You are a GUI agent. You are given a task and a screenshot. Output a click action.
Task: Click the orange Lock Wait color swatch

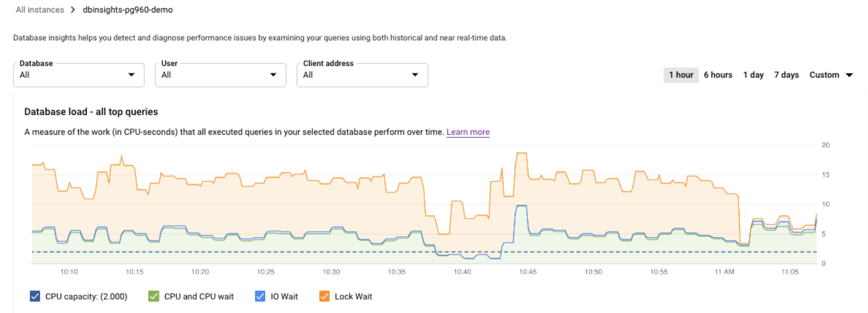325,296
